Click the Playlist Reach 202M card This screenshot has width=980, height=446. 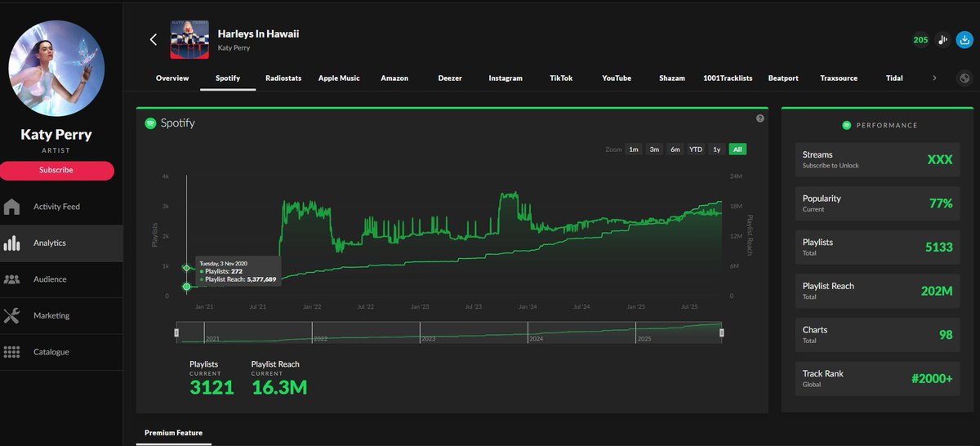click(x=878, y=291)
